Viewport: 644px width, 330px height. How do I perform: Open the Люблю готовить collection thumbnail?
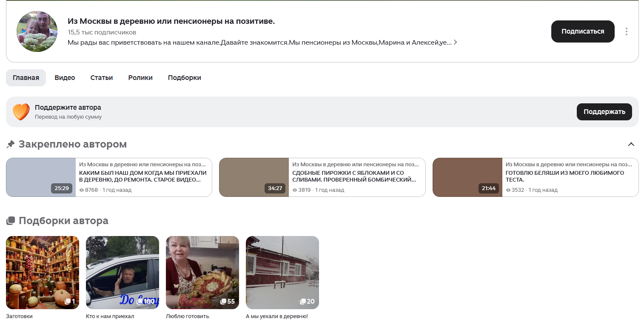tap(202, 272)
